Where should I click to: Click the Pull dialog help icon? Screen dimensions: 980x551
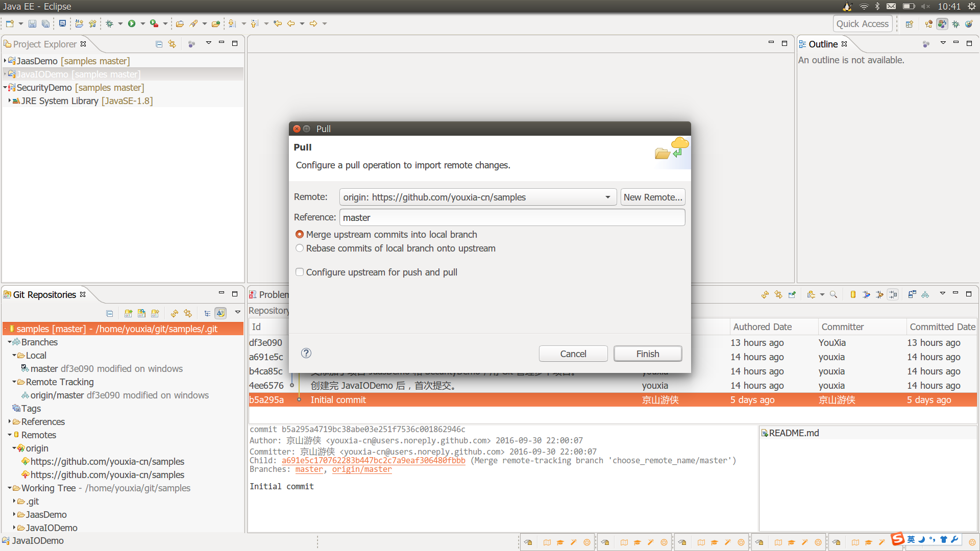click(x=306, y=353)
